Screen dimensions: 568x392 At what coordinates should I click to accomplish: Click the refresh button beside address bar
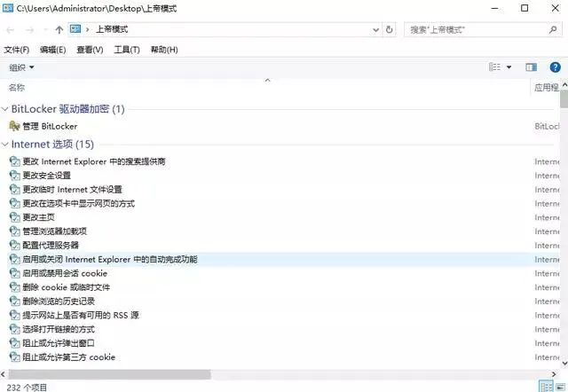click(389, 29)
